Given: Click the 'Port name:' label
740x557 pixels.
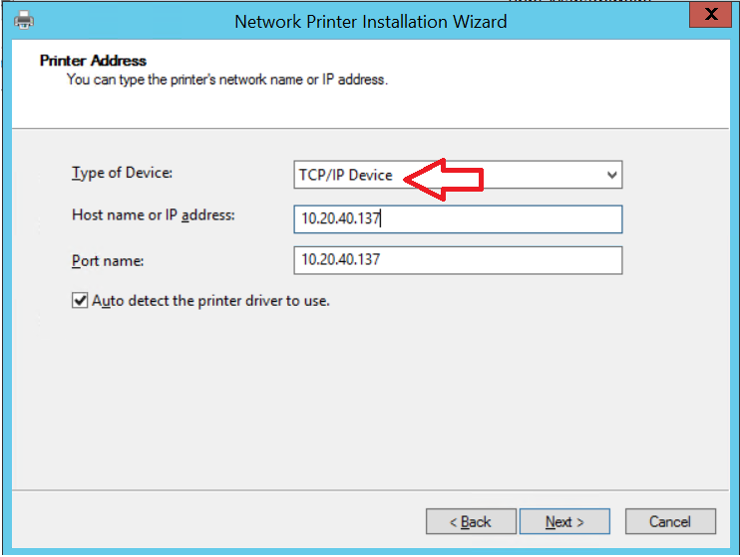Looking at the screenshot, I should (x=108, y=260).
